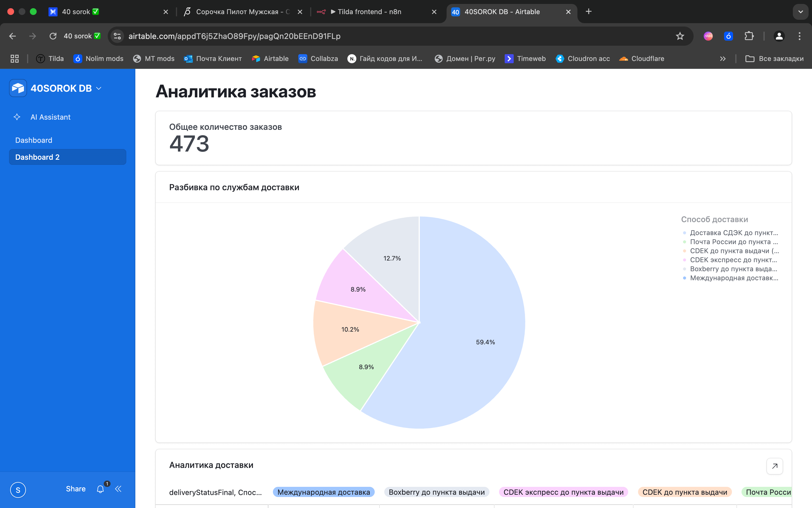Open the pink wave browser extension
The image size is (812, 508).
tap(708, 36)
